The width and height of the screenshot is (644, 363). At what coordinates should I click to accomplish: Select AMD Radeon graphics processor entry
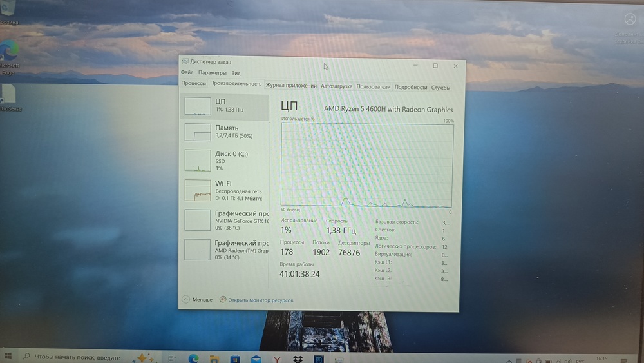[x=224, y=250]
